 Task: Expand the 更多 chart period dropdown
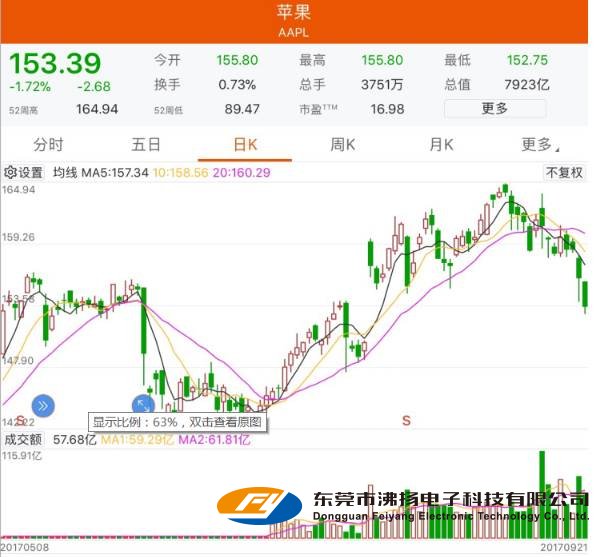pyautogui.click(x=540, y=145)
